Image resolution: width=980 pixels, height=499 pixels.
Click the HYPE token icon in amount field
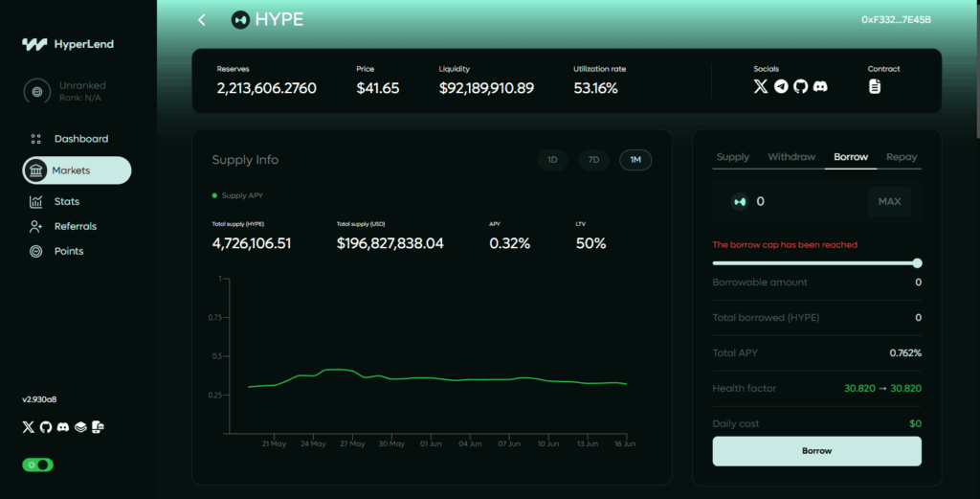pyautogui.click(x=740, y=201)
